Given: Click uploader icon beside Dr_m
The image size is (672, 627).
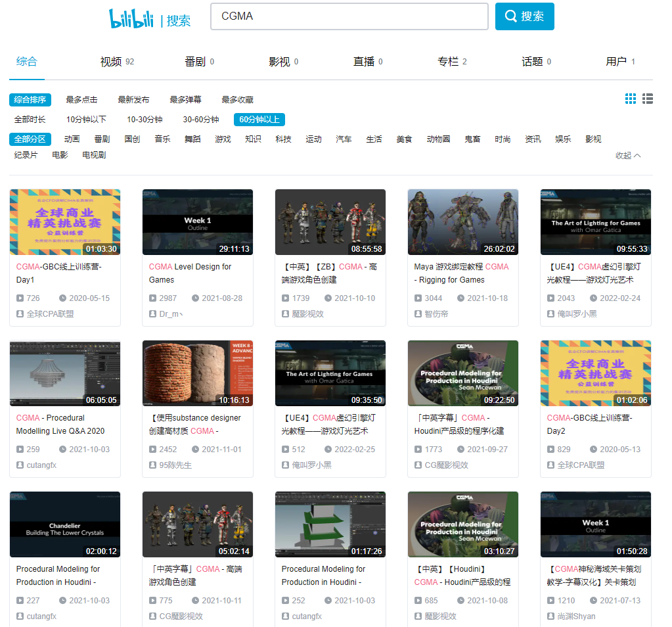Looking at the screenshot, I should pyautogui.click(x=152, y=314).
